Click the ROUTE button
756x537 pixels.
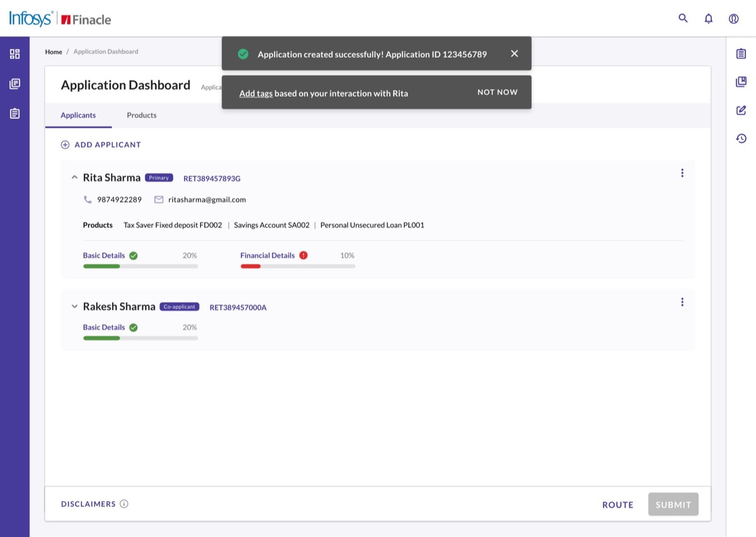618,504
